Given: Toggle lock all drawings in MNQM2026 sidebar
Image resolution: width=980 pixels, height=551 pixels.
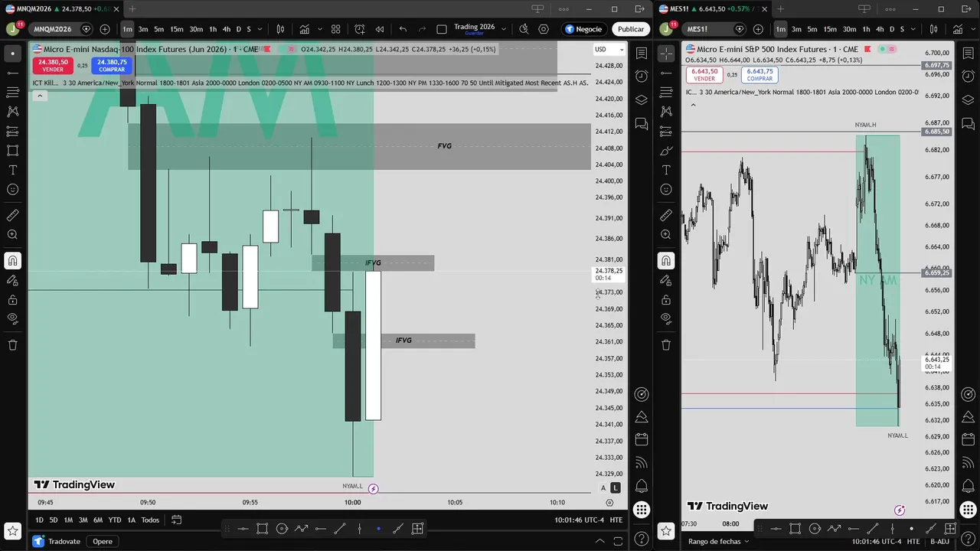Looking at the screenshot, I should (x=12, y=299).
